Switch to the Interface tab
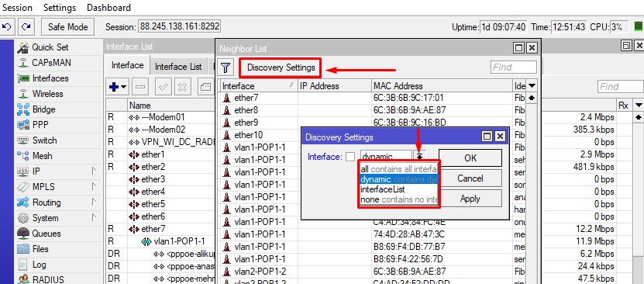This screenshot has height=284, width=644. coord(127,65)
